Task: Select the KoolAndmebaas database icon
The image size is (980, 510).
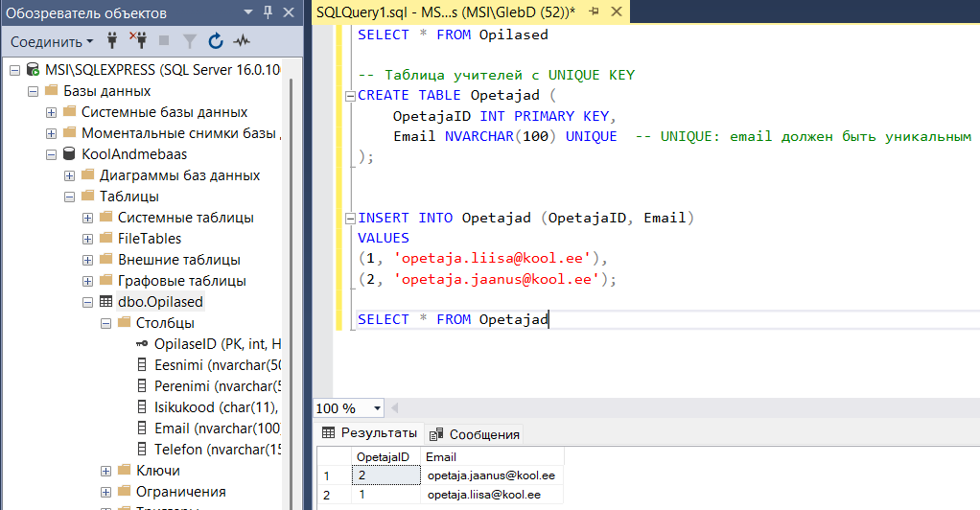Action: coord(69,153)
